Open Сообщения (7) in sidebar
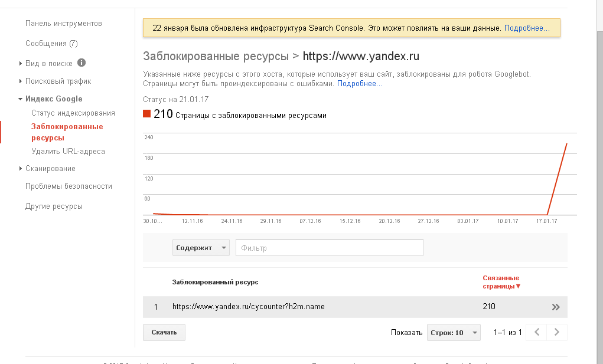Screen dimensions: 603x364 click(x=51, y=44)
